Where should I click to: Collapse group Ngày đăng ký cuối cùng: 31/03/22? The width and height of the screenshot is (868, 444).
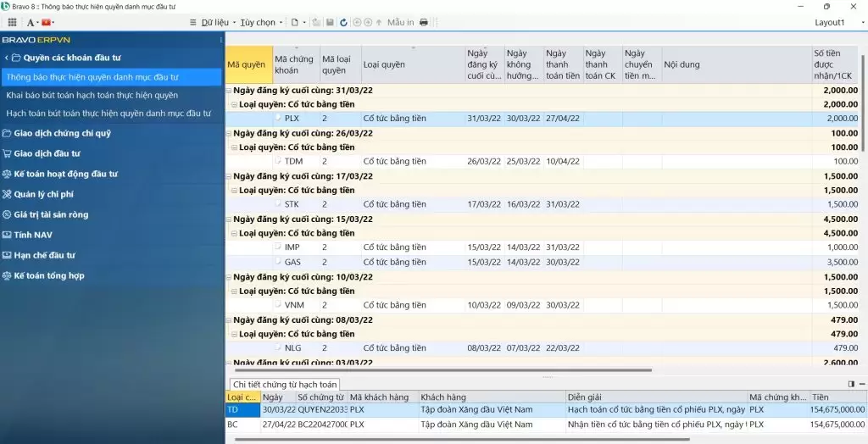229,91
